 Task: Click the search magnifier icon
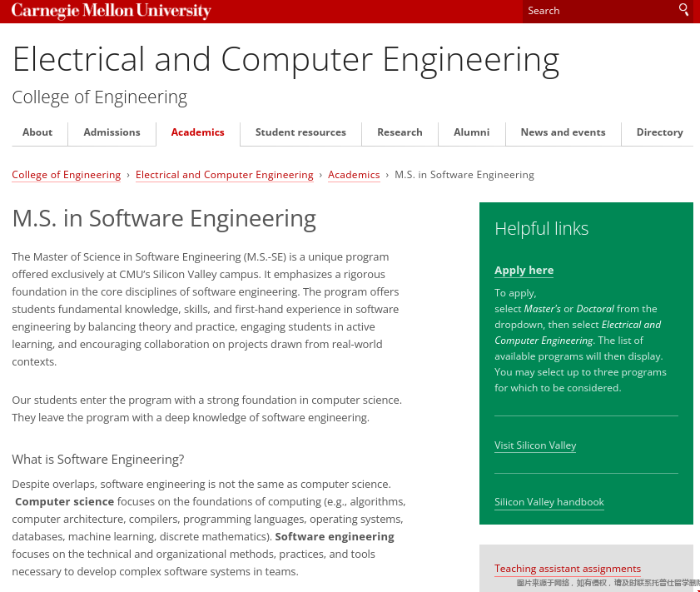[x=683, y=10]
